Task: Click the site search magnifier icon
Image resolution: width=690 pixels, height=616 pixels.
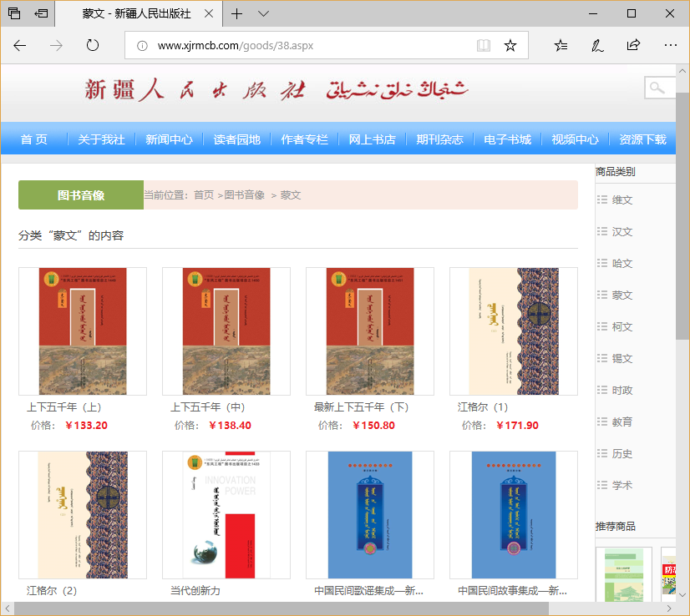Action: coord(657,88)
